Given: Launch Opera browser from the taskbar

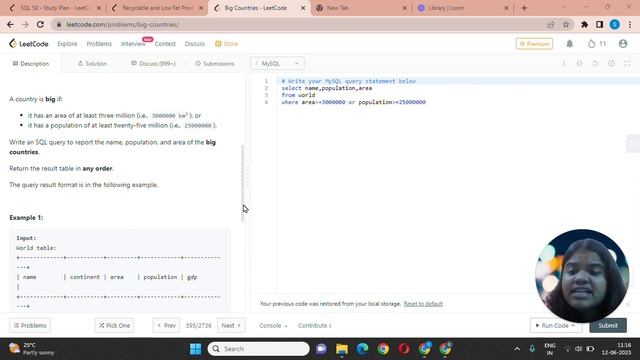Looking at the screenshot, I should [404, 349].
